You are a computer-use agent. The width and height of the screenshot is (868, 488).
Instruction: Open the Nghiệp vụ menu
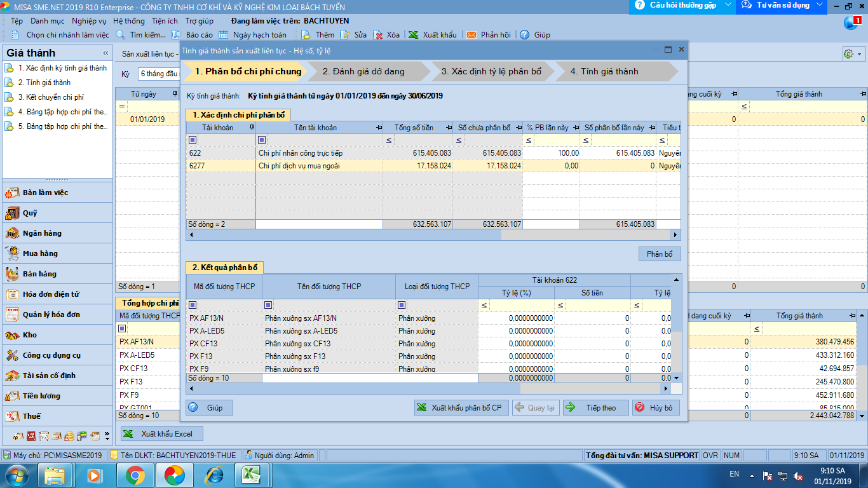[x=89, y=21]
